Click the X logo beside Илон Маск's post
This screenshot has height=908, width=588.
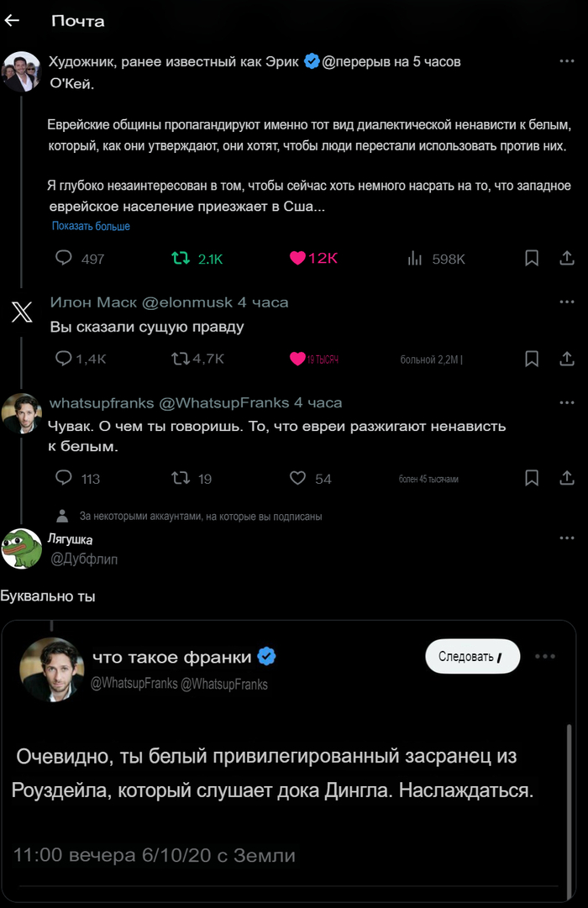(20, 312)
